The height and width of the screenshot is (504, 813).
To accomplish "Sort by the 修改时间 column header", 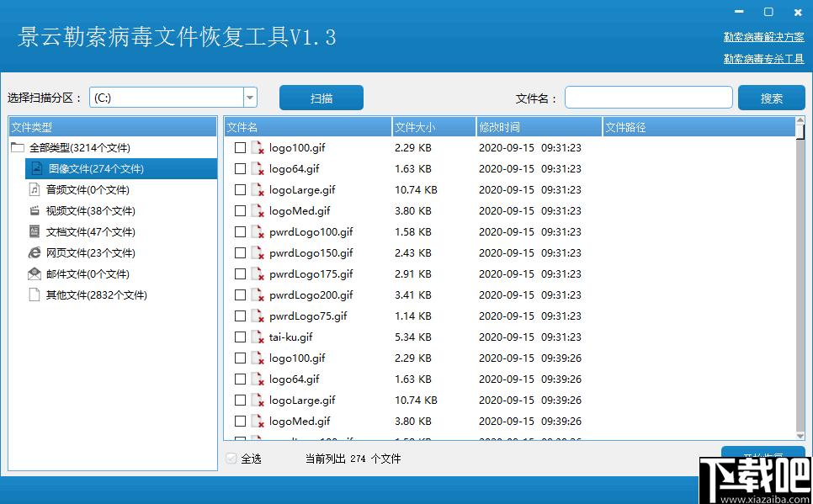I will pos(539,127).
